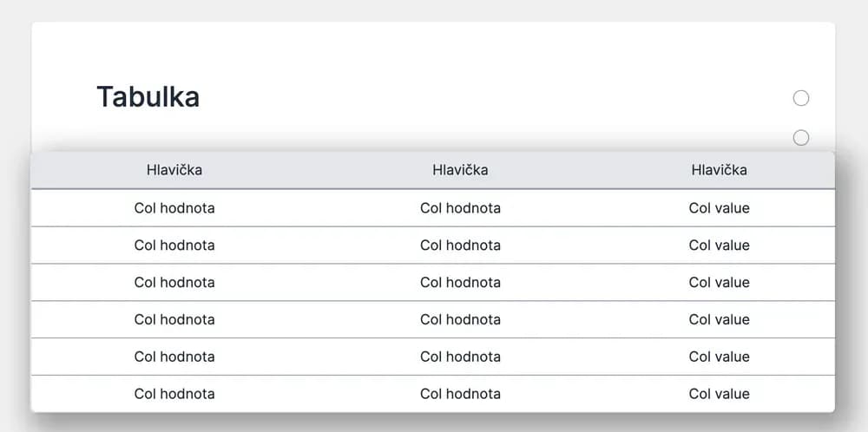Screen dimensions: 868x432
Task: Click second row's Col value cell
Action: (x=719, y=245)
